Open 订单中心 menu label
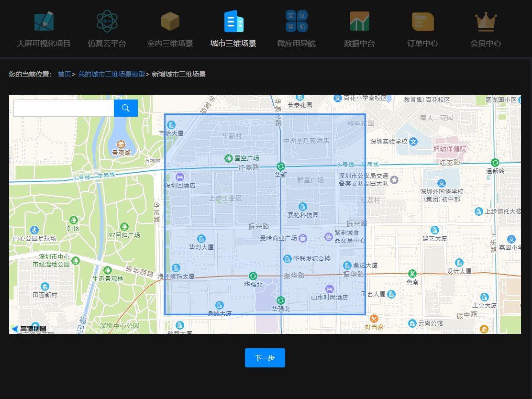Screen dimensions: 532x399 [x=423, y=44]
